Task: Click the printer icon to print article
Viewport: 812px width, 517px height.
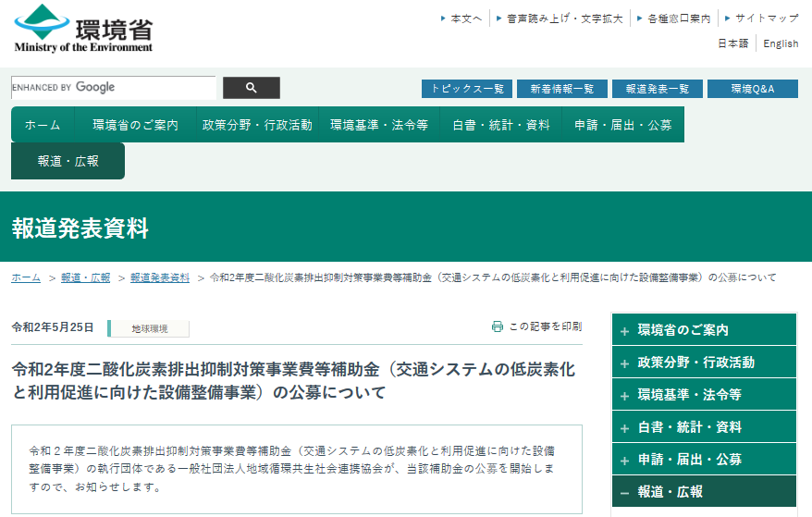Action: pyautogui.click(x=498, y=326)
